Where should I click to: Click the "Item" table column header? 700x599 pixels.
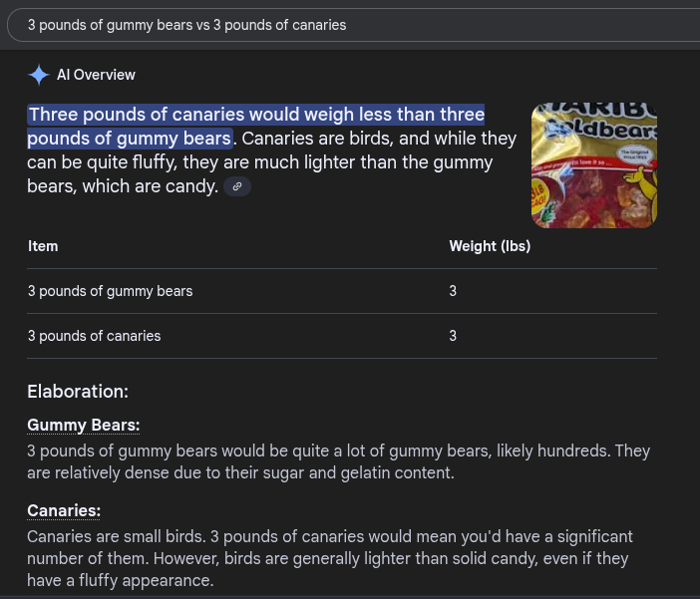[x=43, y=246]
